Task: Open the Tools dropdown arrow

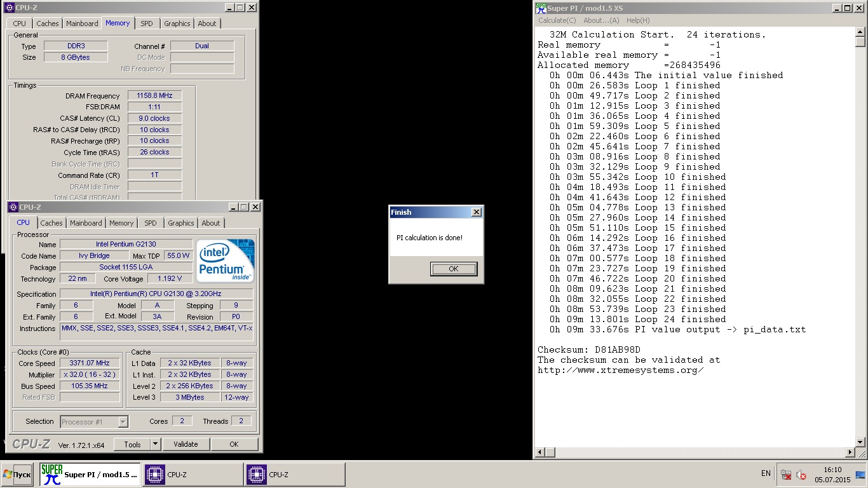Action: tap(156, 444)
